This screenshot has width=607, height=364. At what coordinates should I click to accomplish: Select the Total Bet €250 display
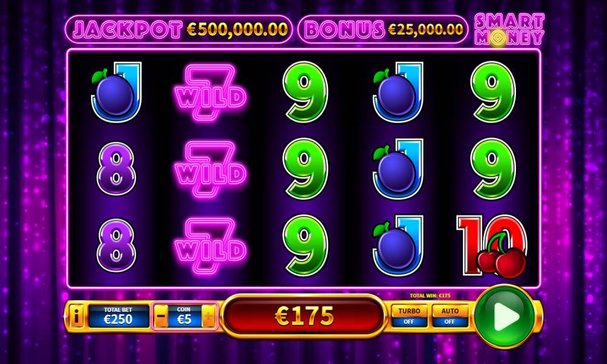(x=118, y=317)
